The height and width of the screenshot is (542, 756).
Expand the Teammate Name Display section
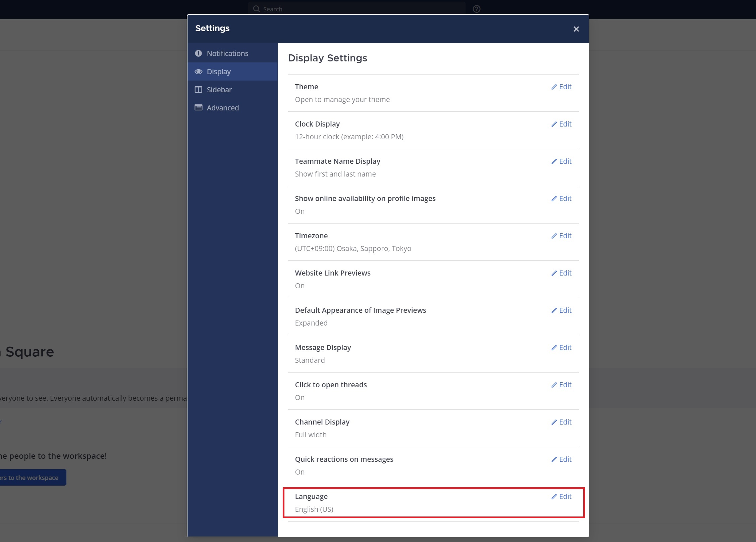pyautogui.click(x=561, y=161)
